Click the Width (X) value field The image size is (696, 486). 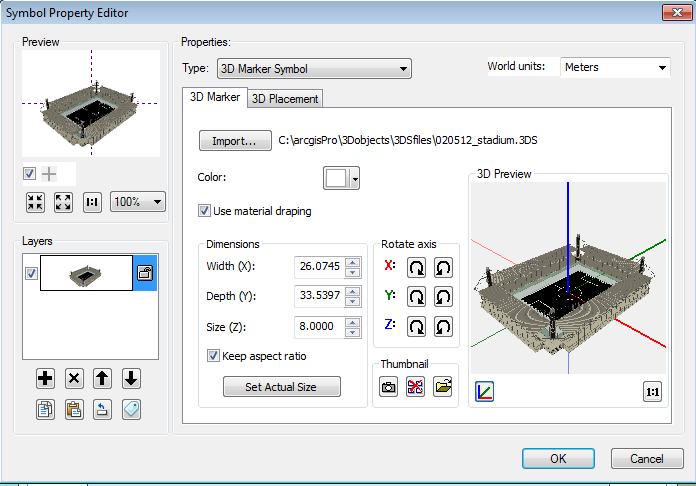[319, 266]
